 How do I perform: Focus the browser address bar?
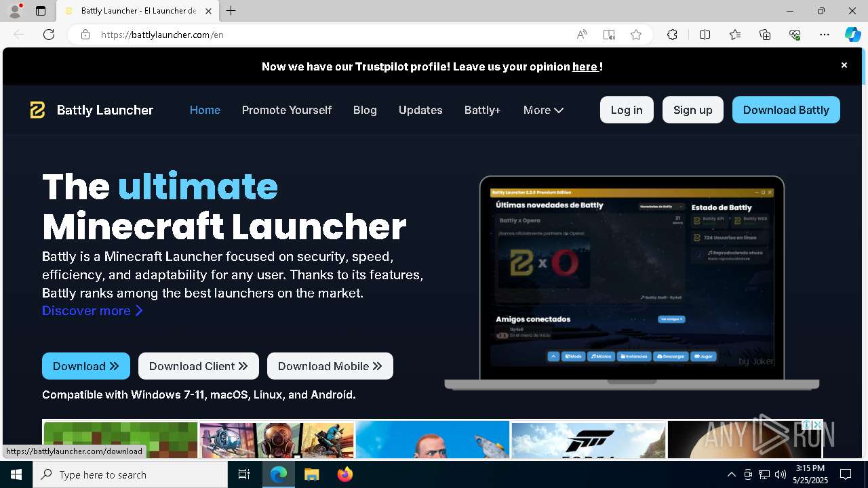pos(332,35)
